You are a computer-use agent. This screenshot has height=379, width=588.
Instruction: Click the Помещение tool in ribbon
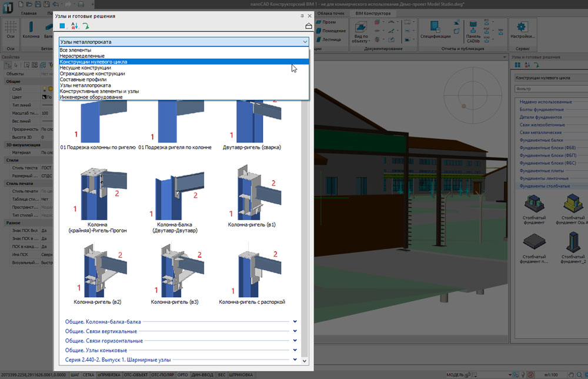(331, 31)
